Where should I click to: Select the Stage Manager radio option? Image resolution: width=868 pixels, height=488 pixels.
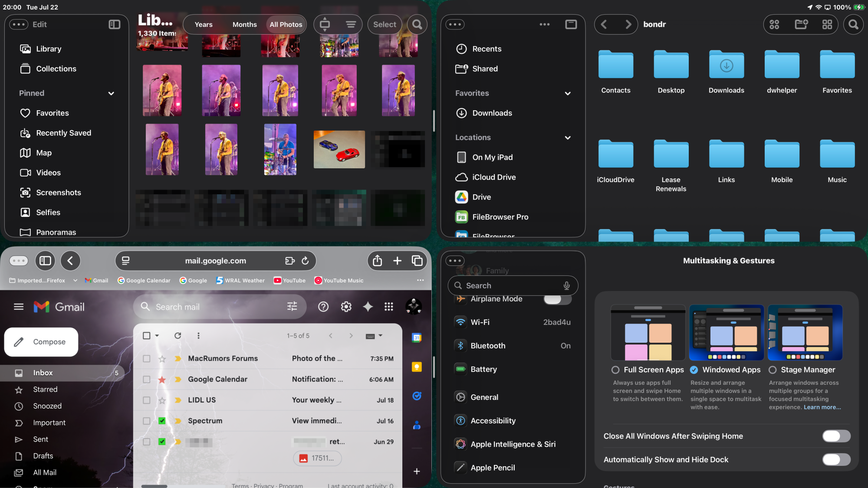[x=773, y=370]
